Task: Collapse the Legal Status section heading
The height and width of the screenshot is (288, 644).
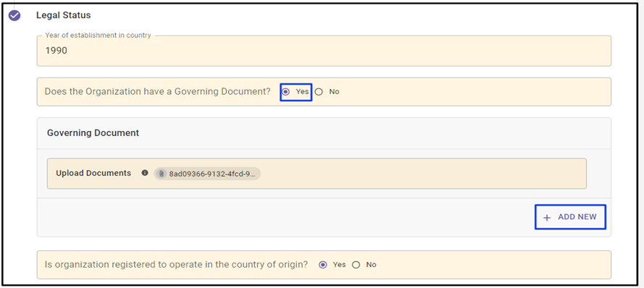Action: point(63,16)
